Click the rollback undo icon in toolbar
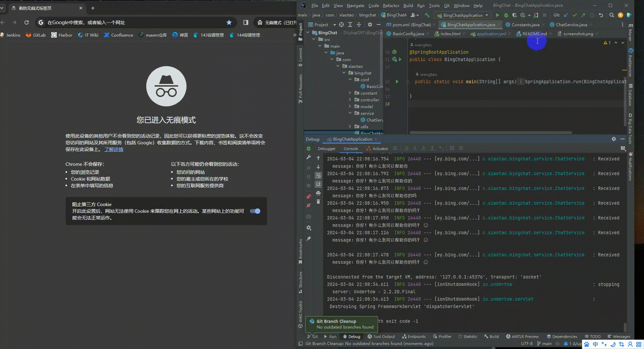Image resolution: width=644 pixels, height=349 pixels. [x=601, y=15]
